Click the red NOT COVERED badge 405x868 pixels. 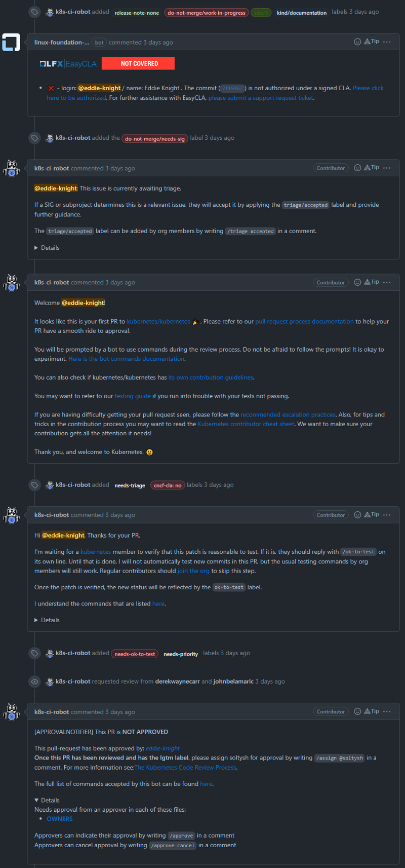(x=138, y=63)
